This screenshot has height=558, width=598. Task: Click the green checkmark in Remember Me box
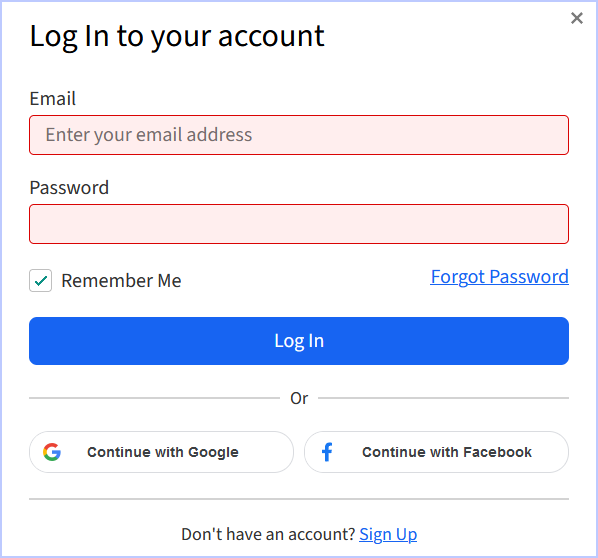click(40, 281)
